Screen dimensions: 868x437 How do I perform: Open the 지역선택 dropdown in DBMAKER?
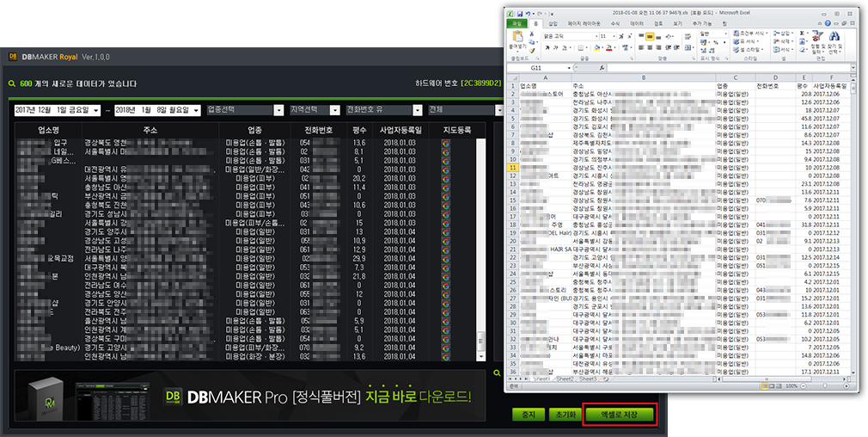pos(335,110)
